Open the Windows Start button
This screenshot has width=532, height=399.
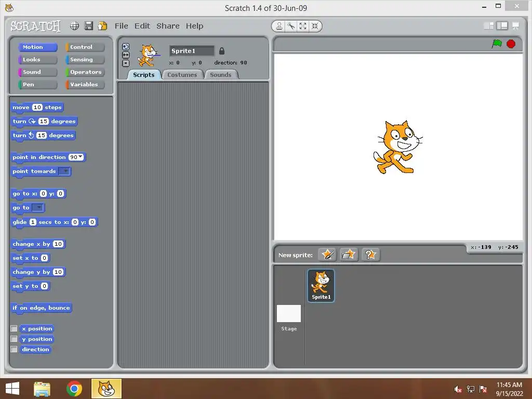click(12, 389)
